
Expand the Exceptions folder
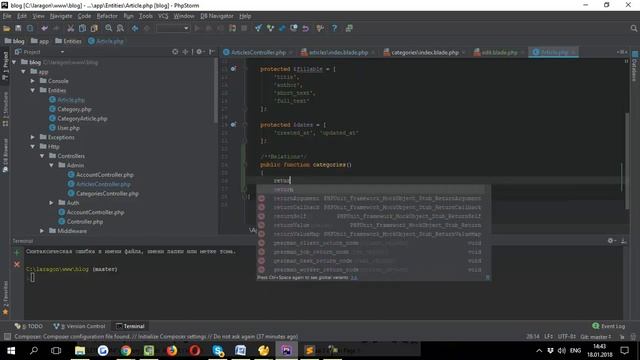pyautogui.click(x=33, y=137)
